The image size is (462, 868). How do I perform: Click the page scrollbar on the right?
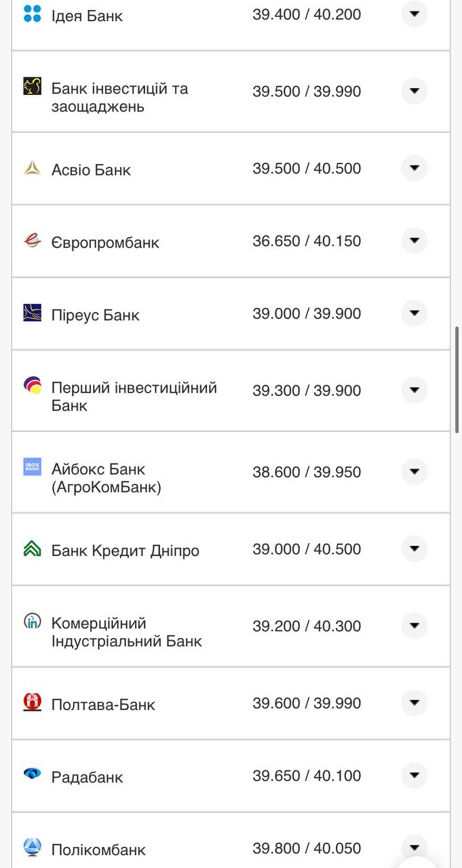[x=458, y=373]
